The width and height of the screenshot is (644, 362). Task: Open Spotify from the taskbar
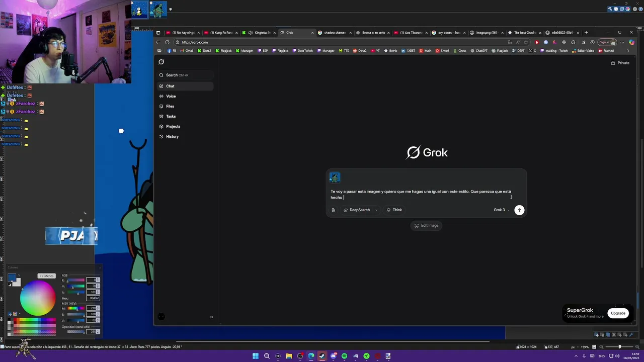click(x=344, y=356)
